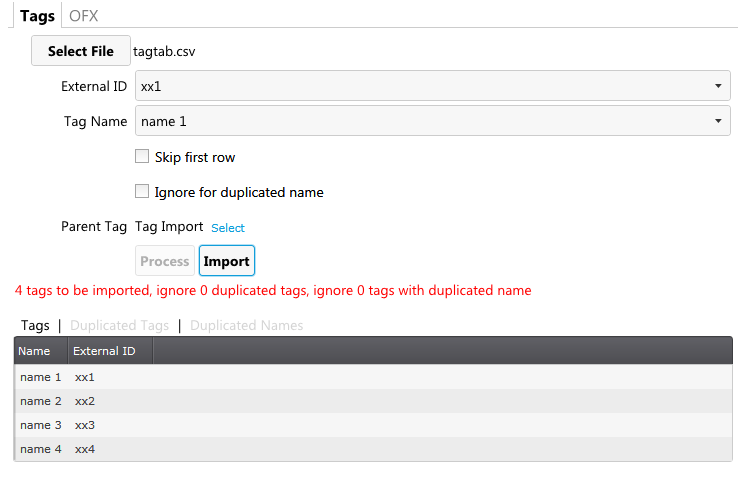Show the Duplicated Names list
Screen dimensions: 743x479
click(x=246, y=325)
